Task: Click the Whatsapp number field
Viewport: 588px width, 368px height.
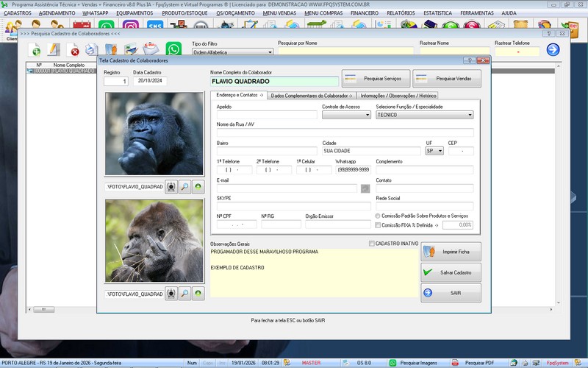Action: click(x=354, y=170)
